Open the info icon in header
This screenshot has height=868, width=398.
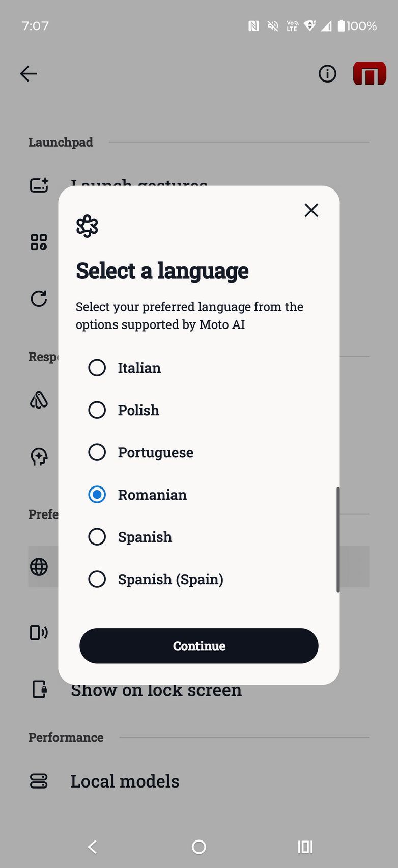[x=327, y=74]
